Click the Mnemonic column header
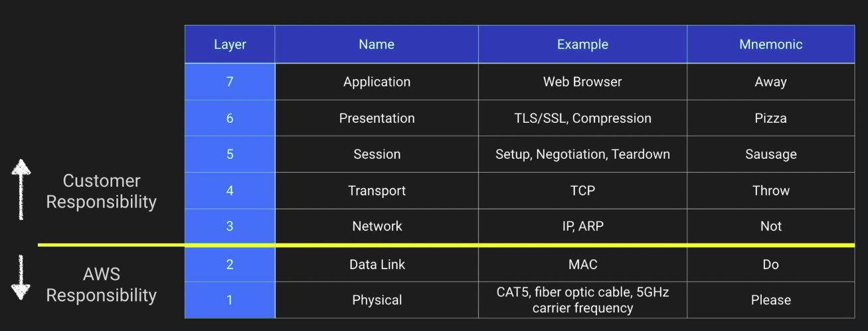This screenshot has width=868, height=331. tap(770, 45)
